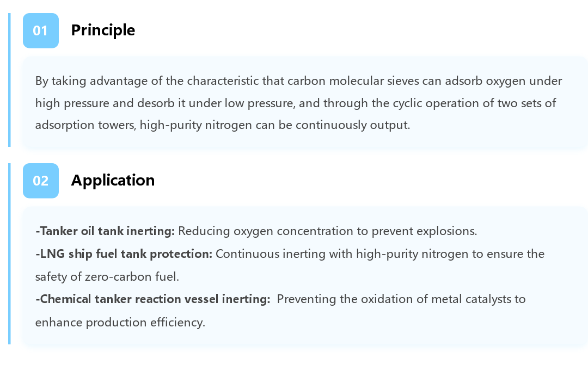Select the Principle section heading

click(x=103, y=30)
